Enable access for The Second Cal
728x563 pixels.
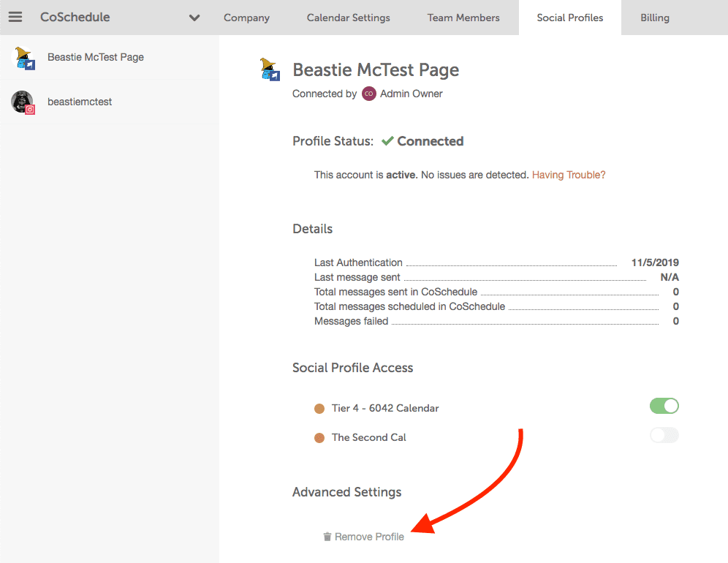(x=664, y=435)
